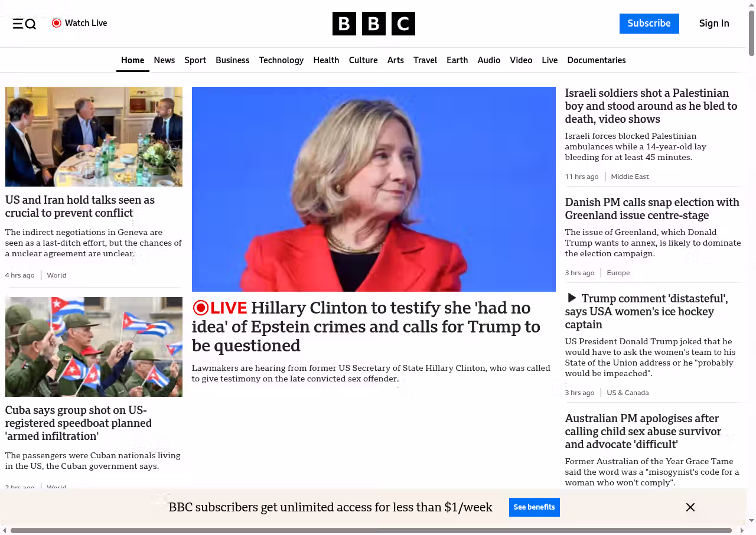
Task: Click the BBC logo
Action: pos(373,24)
